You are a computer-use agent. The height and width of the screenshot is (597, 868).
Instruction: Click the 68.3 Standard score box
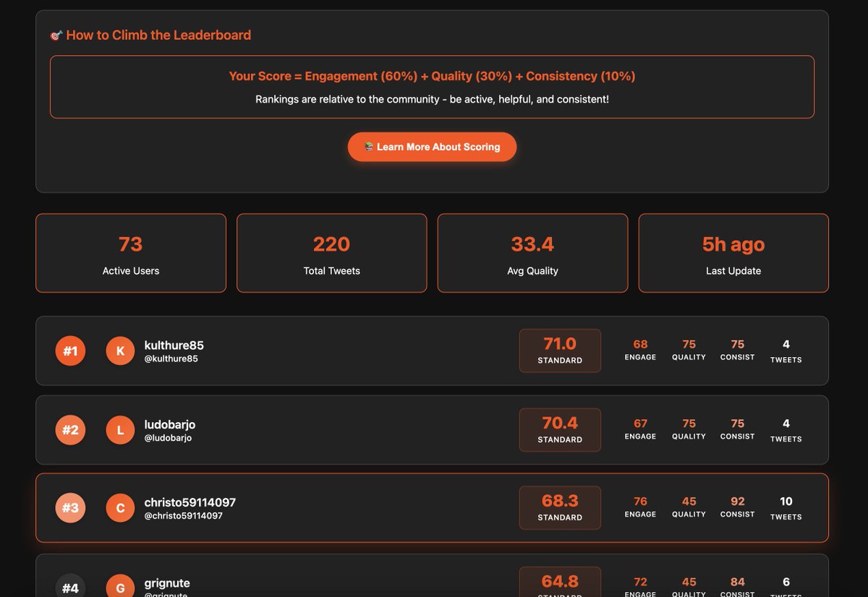560,508
